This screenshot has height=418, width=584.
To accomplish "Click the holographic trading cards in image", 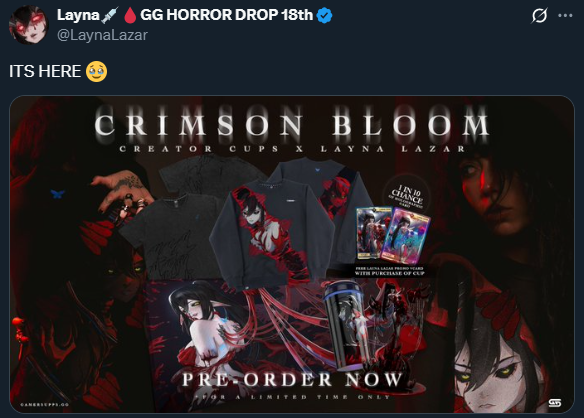I will click(x=393, y=234).
